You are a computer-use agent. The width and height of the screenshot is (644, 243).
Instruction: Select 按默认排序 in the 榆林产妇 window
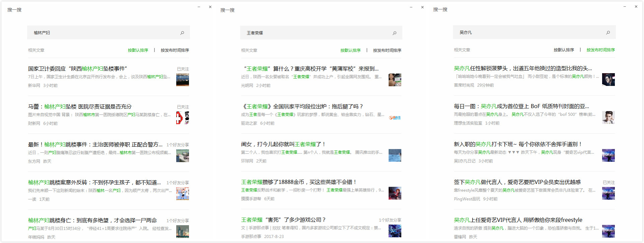pos(138,50)
